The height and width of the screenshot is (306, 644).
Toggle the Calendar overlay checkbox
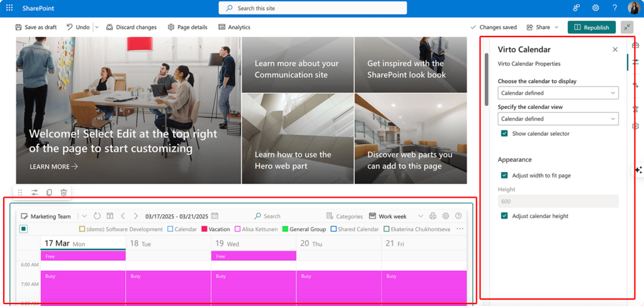pos(170,229)
